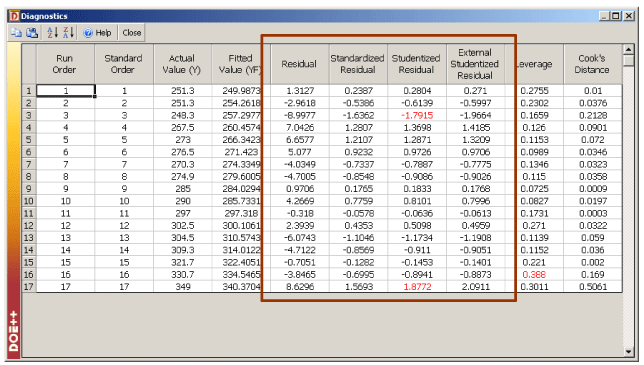Click scrollbar up arrow
Viewport: 644px width, 365px height.
point(628,50)
